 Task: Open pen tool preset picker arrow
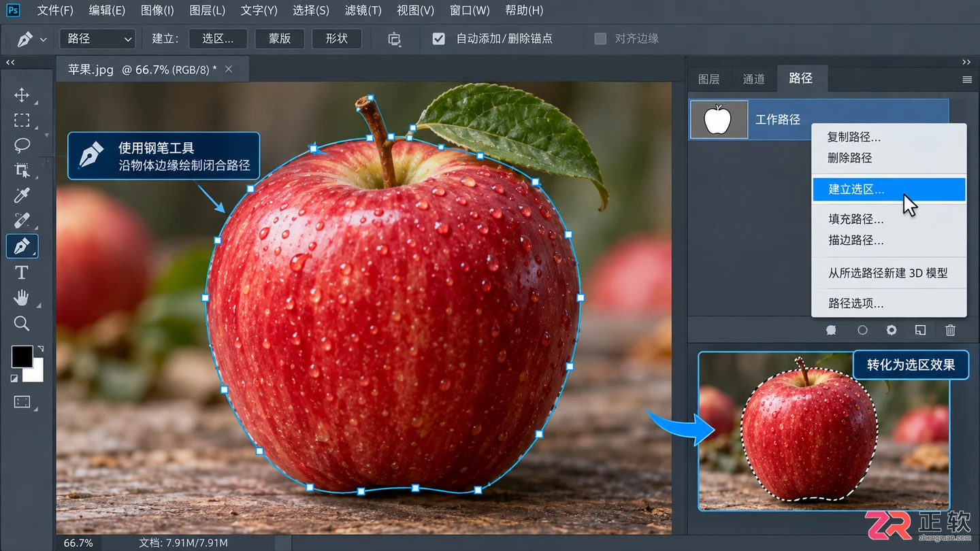coord(44,39)
